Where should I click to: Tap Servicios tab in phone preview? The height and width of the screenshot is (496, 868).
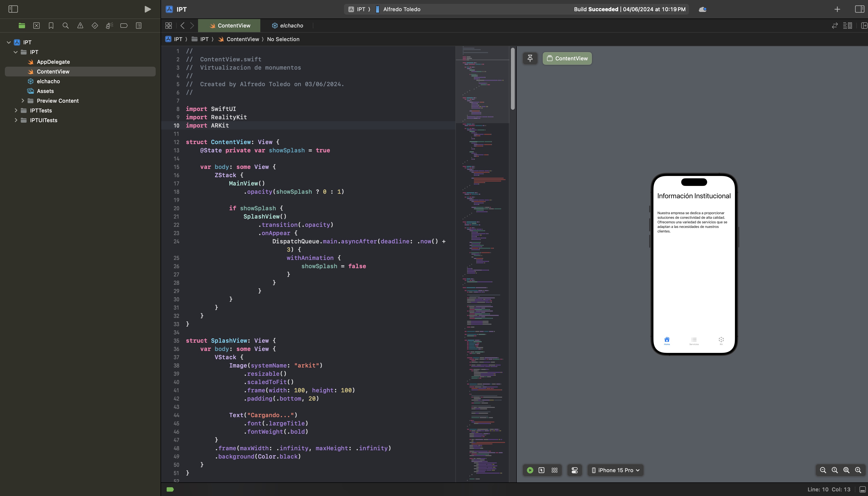[694, 341]
